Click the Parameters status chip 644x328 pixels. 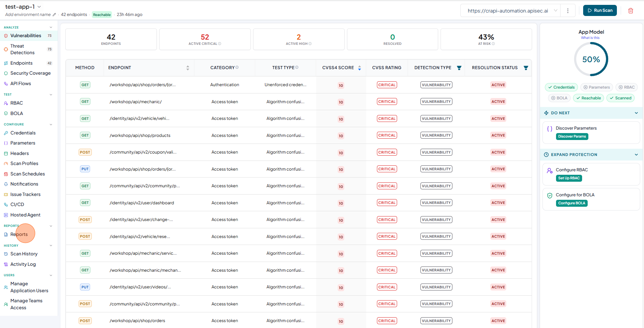596,87
